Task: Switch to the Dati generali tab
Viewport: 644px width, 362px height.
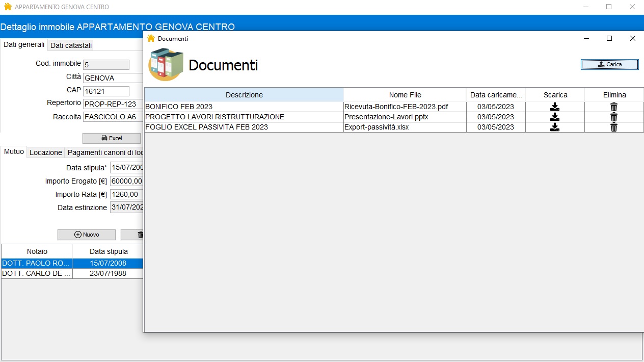Action: pos(22,44)
